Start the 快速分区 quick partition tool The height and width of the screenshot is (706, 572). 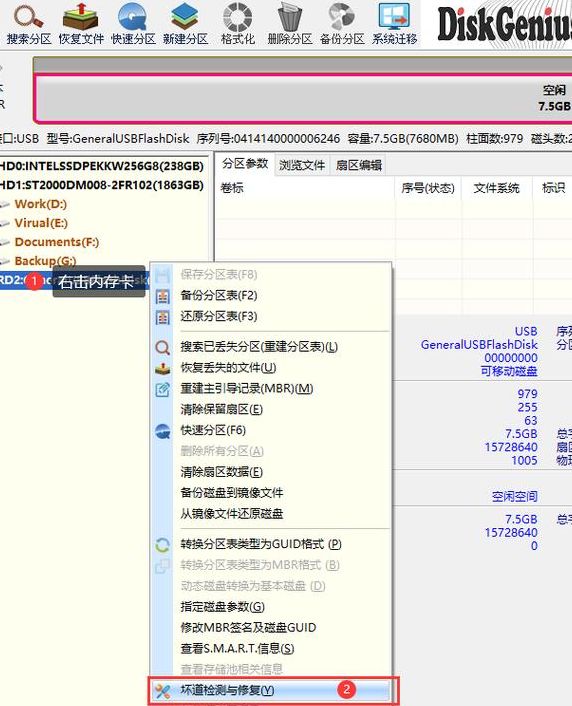coord(133,24)
